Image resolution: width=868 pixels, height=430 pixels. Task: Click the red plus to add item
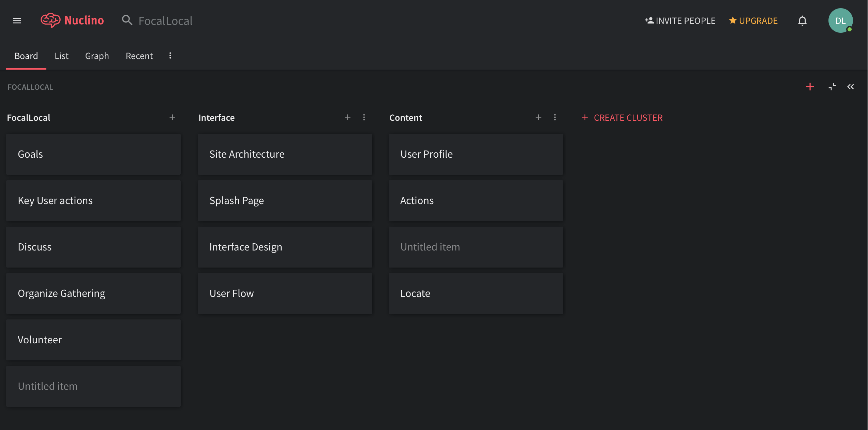click(810, 87)
